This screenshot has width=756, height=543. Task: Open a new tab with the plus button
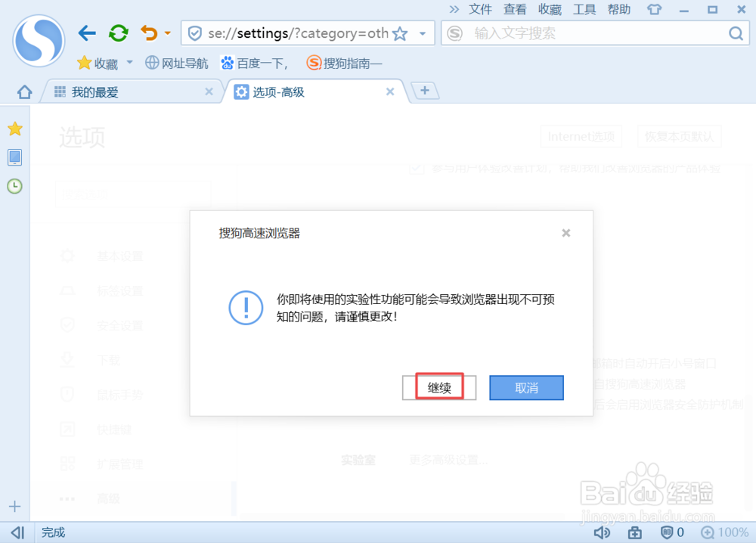[423, 90]
